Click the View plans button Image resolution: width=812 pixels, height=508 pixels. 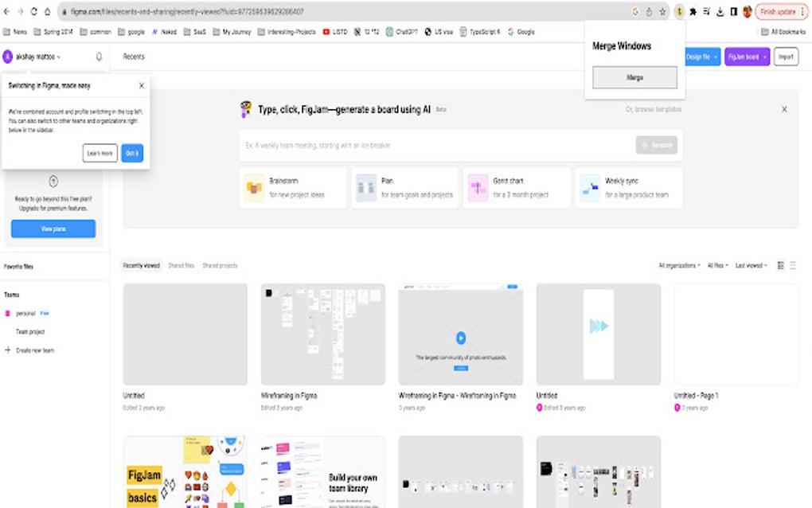coord(53,229)
